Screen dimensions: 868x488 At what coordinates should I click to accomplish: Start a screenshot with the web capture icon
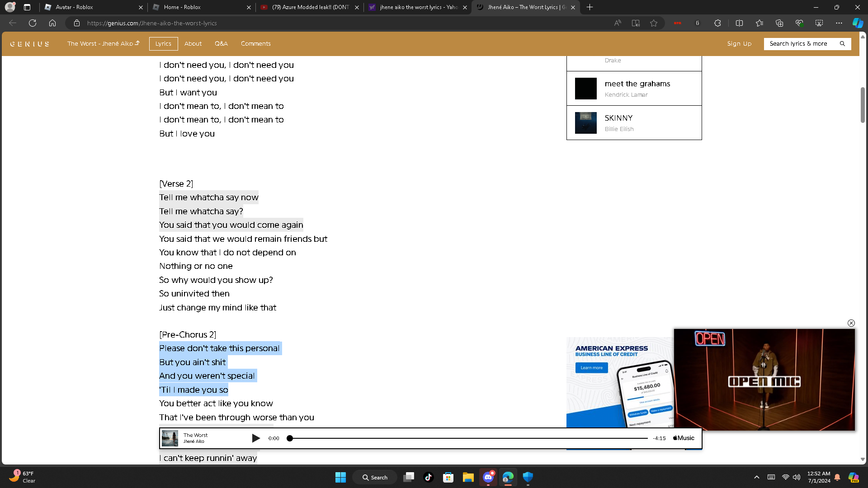tap(819, 23)
